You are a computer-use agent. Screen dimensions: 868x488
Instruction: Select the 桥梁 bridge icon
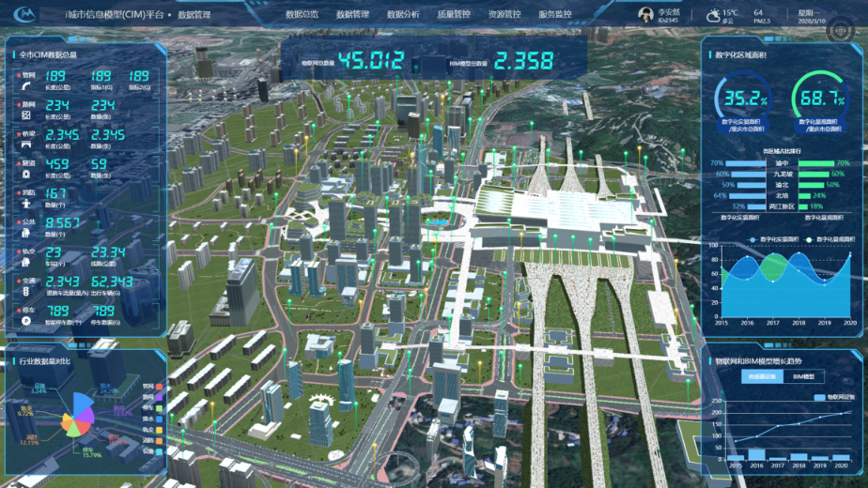point(26,143)
